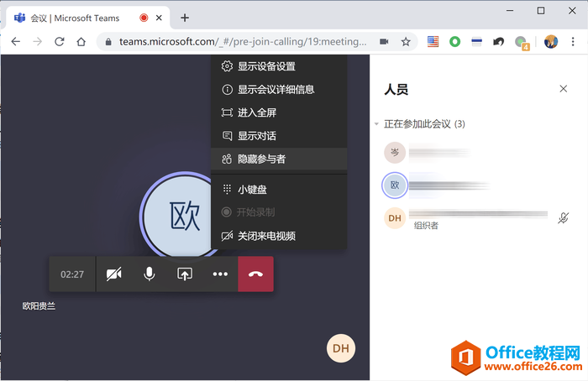The height and width of the screenshot is (381, 588).
Task: Collapse the 正在参加此会议 (3) list
Action: point(376,124)
